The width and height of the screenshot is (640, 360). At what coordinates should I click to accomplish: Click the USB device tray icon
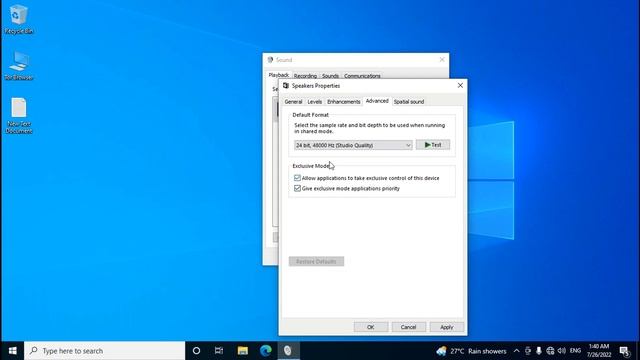528,351
